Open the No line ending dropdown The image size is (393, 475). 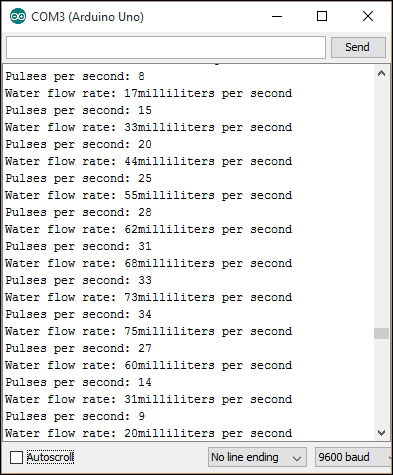(x=257, y=457)
